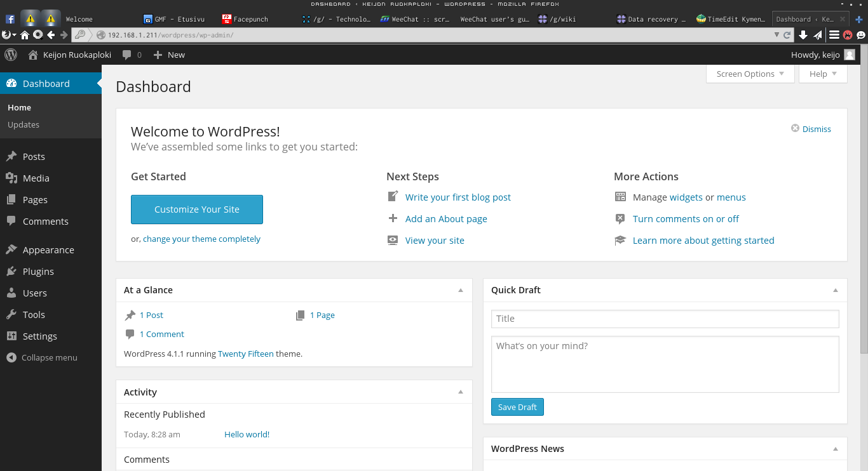
Task: Click the View your site link
Action: 435,241
